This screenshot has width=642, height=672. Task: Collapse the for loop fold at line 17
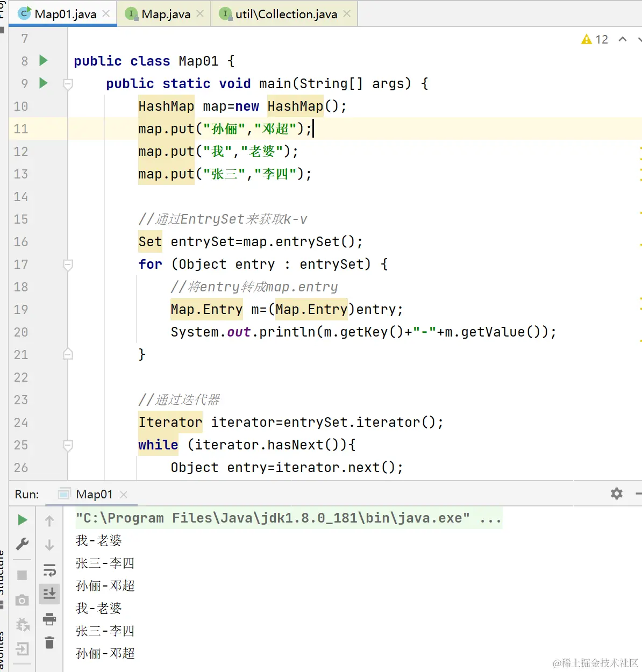point(68,264)
